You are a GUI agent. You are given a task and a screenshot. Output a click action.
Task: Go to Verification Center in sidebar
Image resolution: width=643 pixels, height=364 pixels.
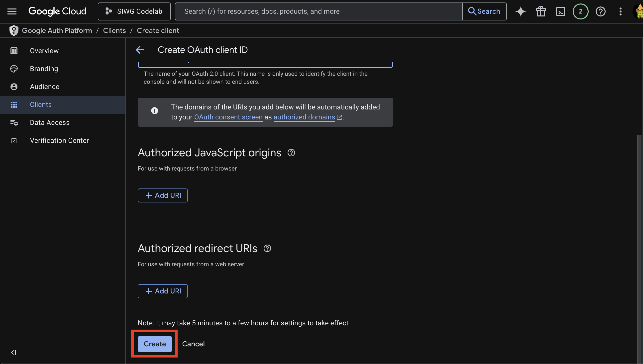coord(59,140)
